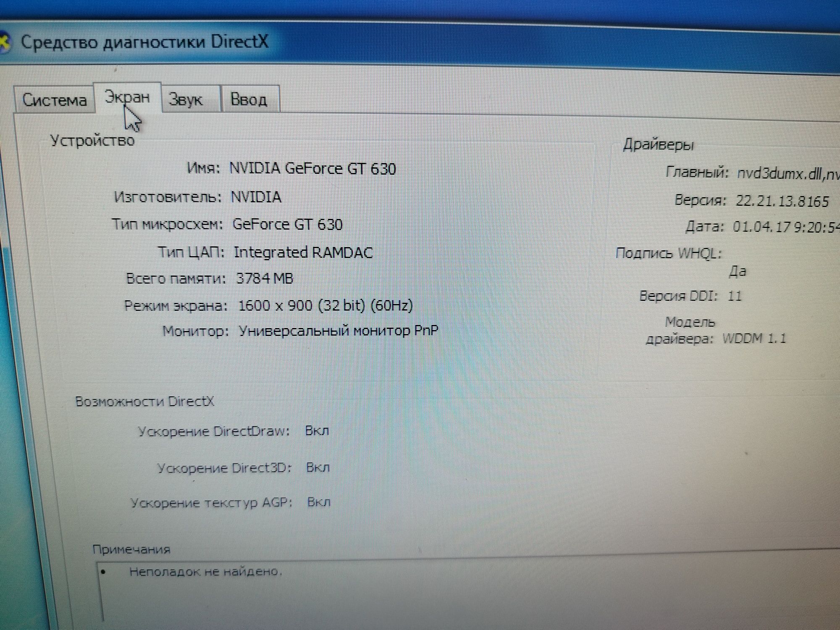Click the 'Подпись WHQL:' label

coord(668,253)
